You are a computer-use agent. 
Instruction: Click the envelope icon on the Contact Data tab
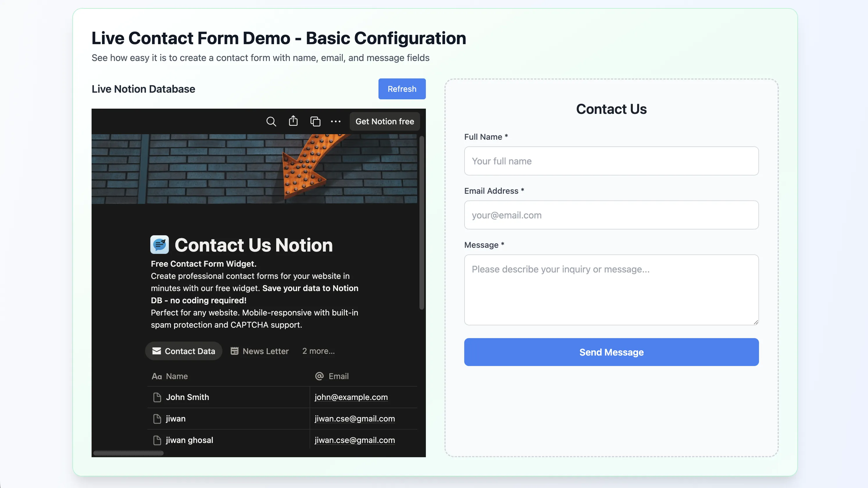pyautogui.click(x=157, y=351)
